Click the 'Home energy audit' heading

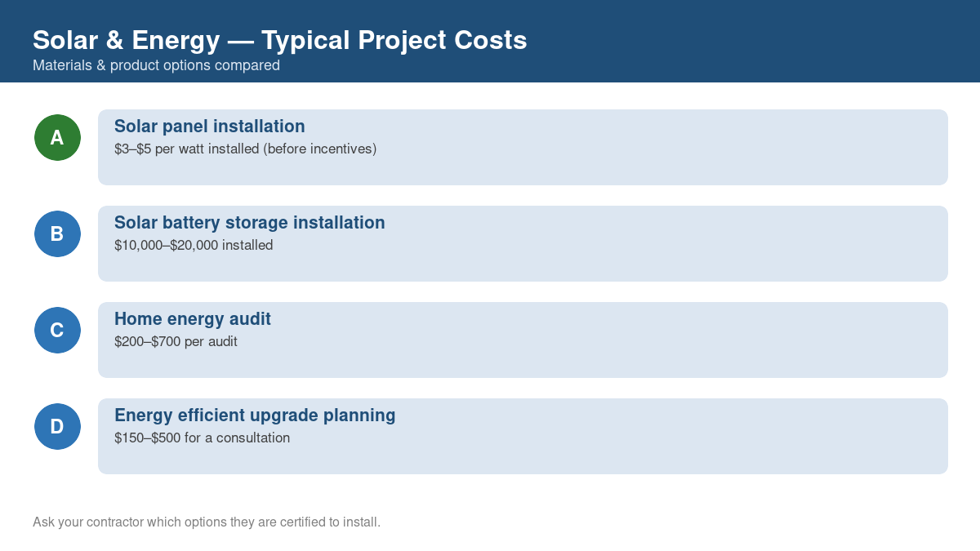tap(192, 319)
